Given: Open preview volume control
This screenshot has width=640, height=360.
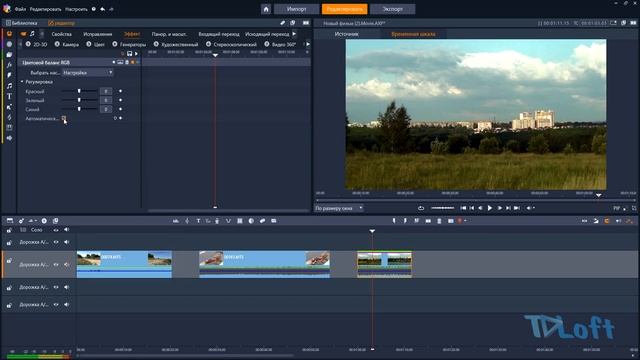Looking at the screenshot, I should 529,208.
